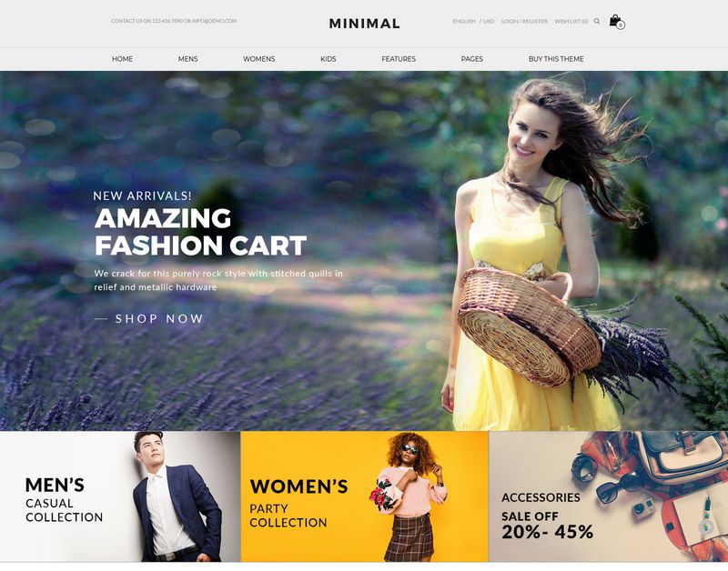Click the SHOP NOW button
The image size is (728, 571).
[149, 318]
